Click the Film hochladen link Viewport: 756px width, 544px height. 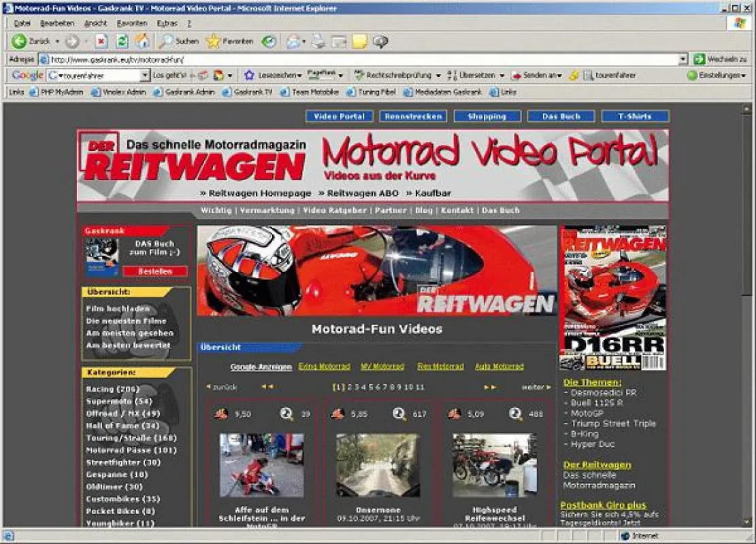coord(118,308)
